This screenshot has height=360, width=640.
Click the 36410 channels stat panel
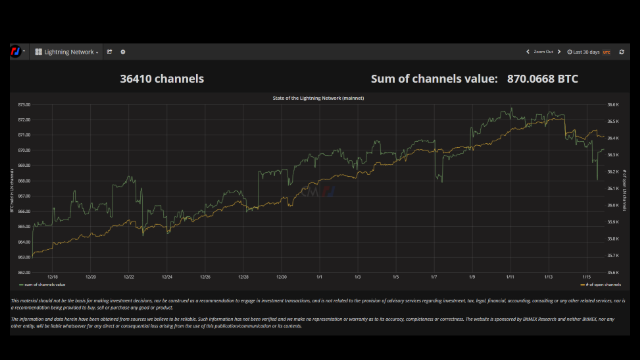click(162, 79)
